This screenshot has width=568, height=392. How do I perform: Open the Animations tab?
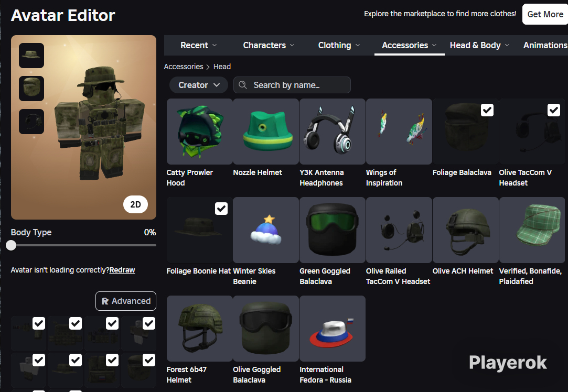(x=545, y=45)
